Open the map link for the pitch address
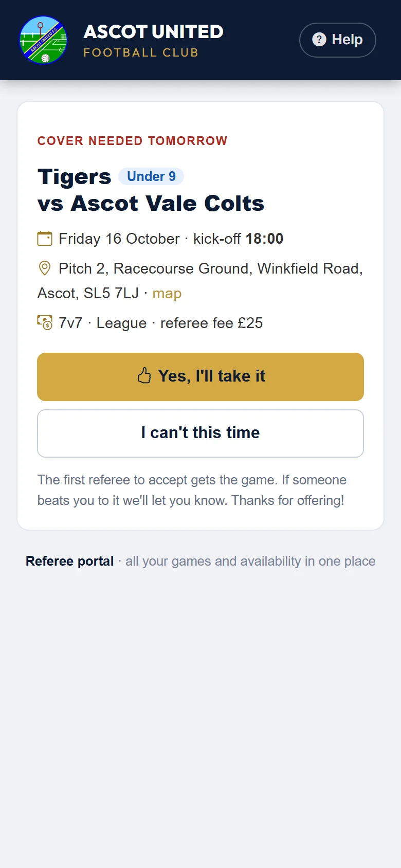 pos(167,294)
